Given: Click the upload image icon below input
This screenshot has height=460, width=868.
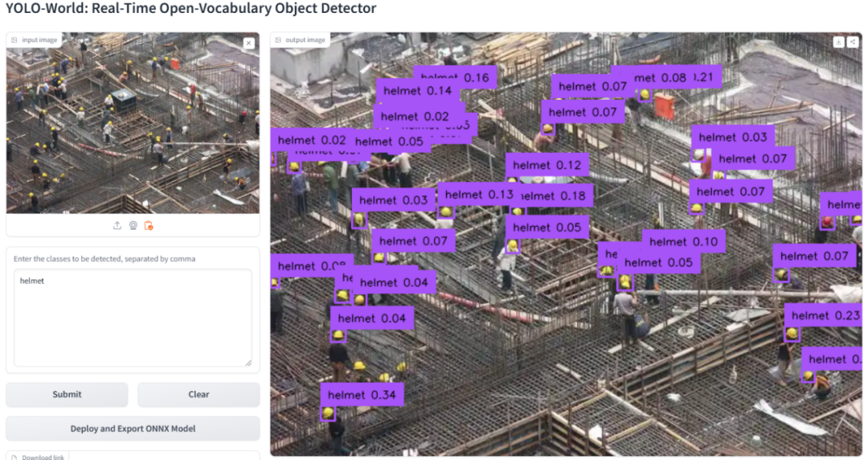Looking at the screenshot, I should [117, 225].
